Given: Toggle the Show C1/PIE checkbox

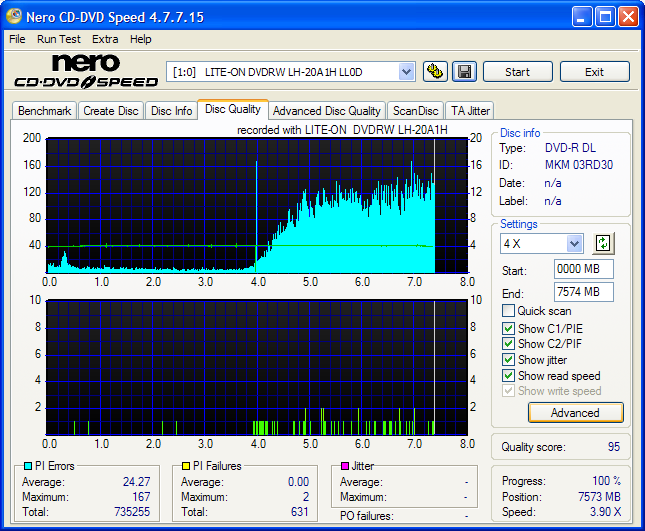Looking at the screenshot, I should click(509, 328).
